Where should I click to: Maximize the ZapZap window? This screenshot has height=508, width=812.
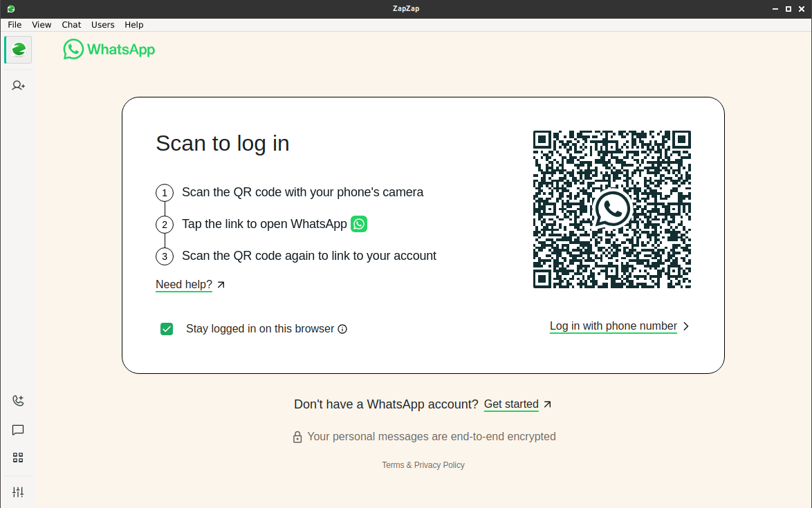[788, 9]
